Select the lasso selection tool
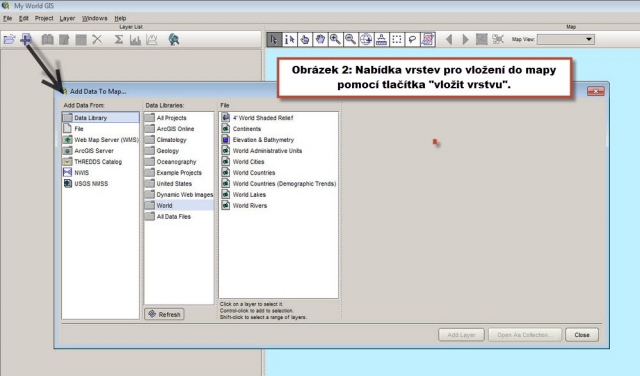The height and width of the screenshot is (376, 640). 412,39
